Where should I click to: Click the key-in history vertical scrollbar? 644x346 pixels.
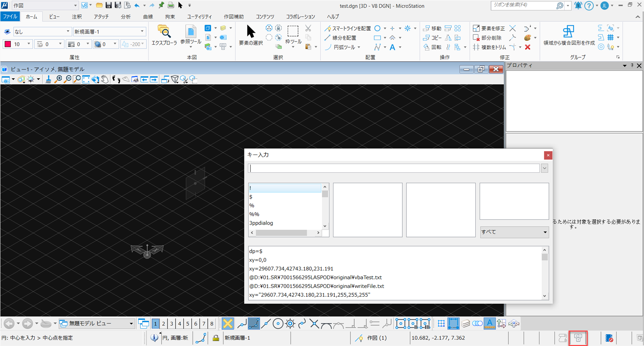click(545, 273)
